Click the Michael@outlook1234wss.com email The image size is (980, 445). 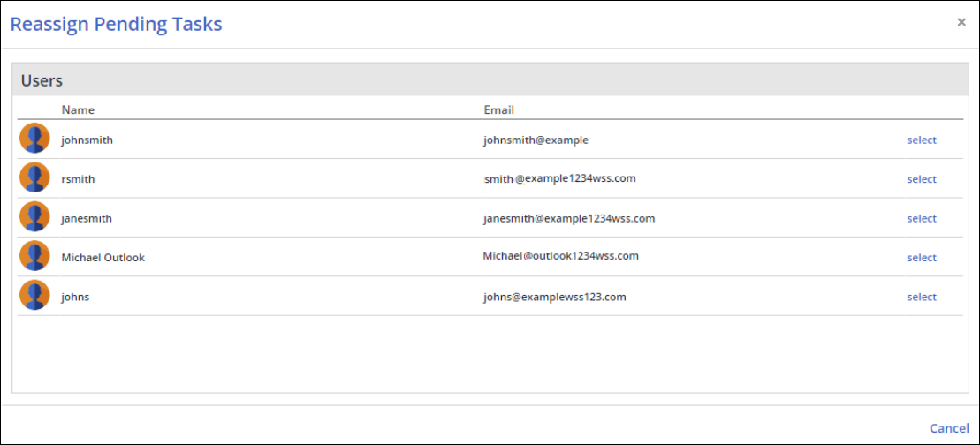(560, 256)
